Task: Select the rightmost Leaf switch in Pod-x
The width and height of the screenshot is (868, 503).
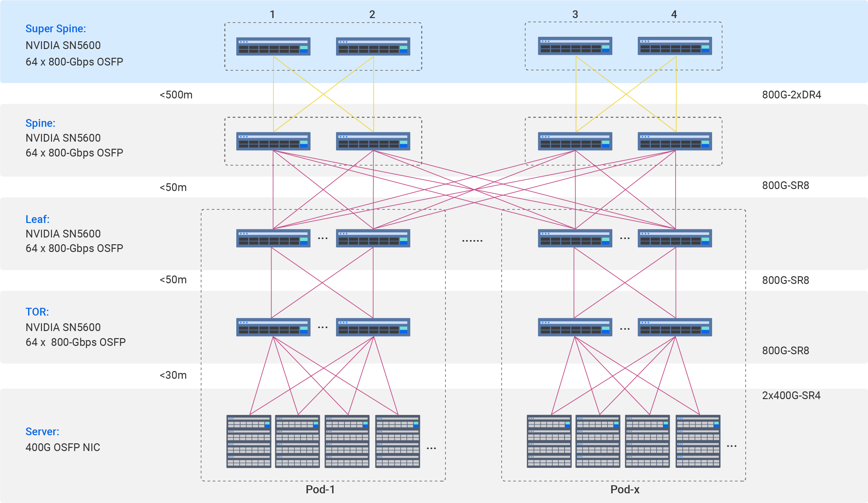Action: (x=675, y=238)
